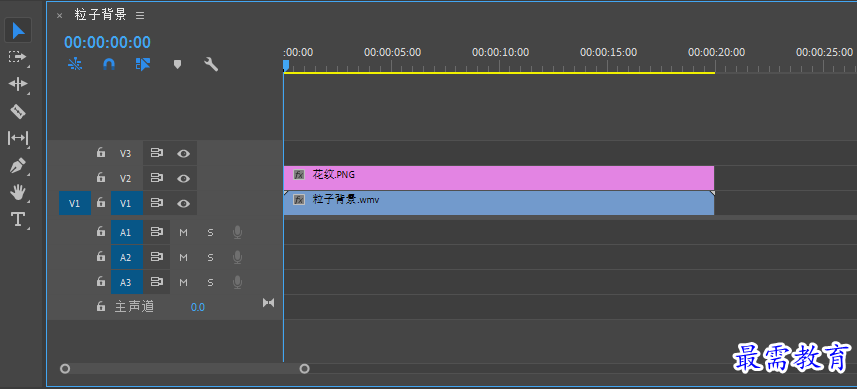The image size is (857, 389).
Task: Click the master track output icon
Action: (x=268, y=303)
